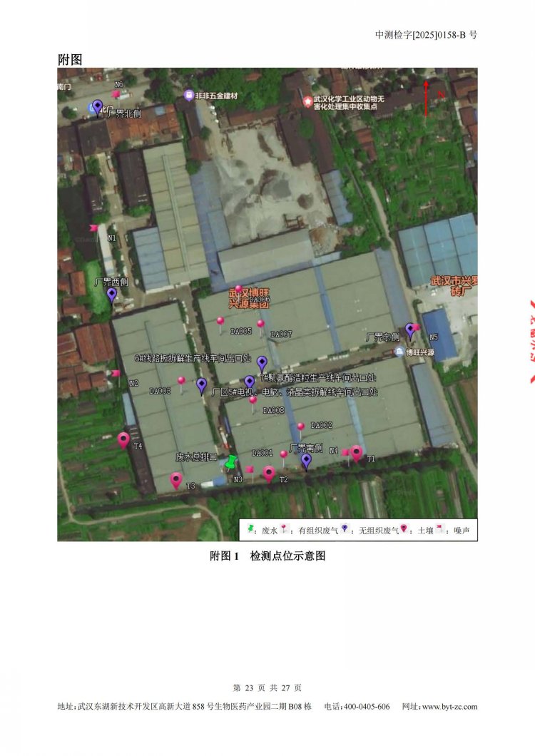Click the 博旺兴源 place marker icon
Viewport: 535px width, 756px height.
coord(401,352)
